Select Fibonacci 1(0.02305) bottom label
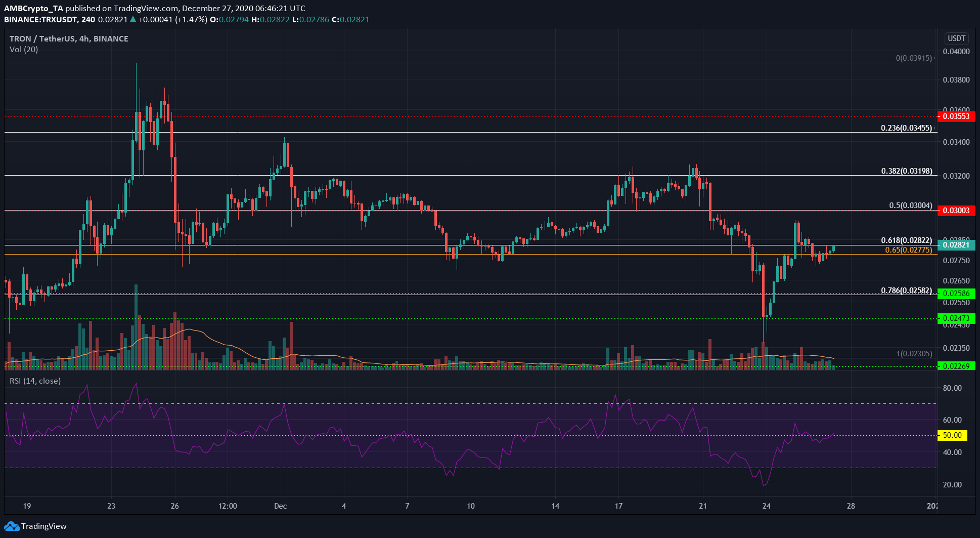Viewport: 980px width, 538px height. point(914,354)
